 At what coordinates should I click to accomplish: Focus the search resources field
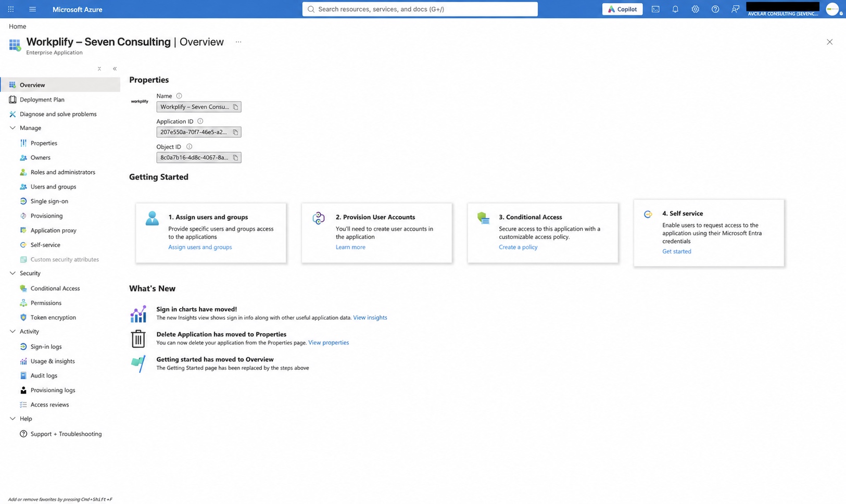click(420, 9)
